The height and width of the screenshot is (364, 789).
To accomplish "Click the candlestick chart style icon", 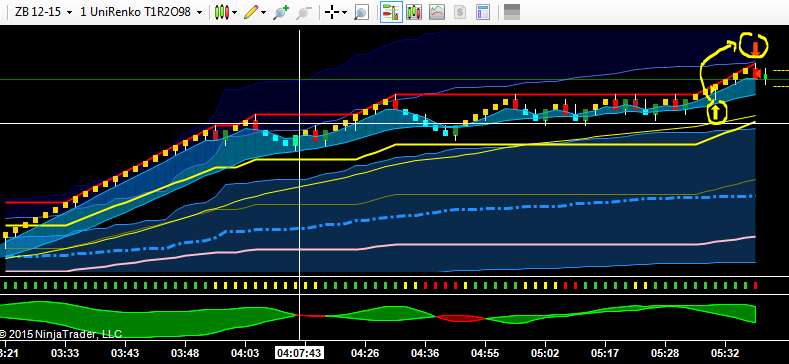I will pos(221,12).
